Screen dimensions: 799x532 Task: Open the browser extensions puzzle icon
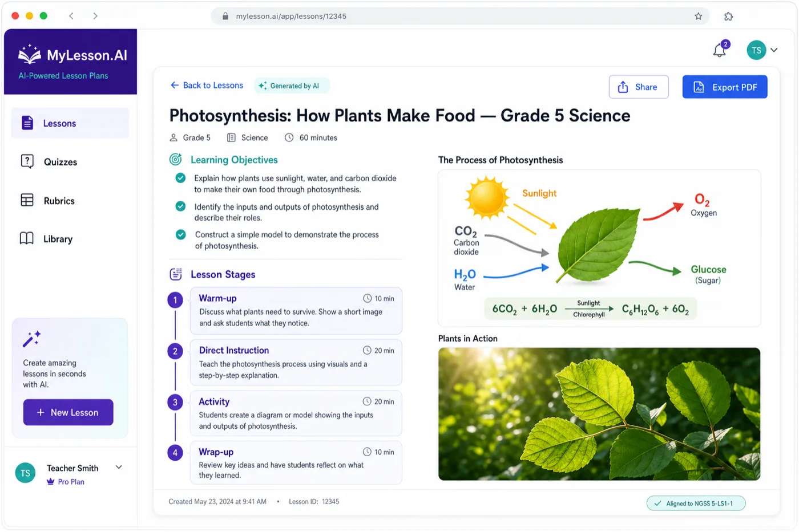pyautogui.click(x=729, y=16)
